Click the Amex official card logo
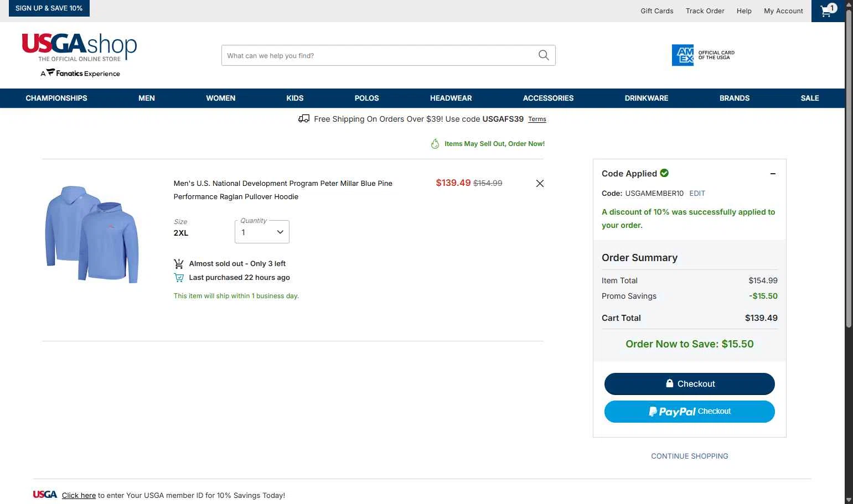This screenshot has height=504, width=853. (703, 55)
